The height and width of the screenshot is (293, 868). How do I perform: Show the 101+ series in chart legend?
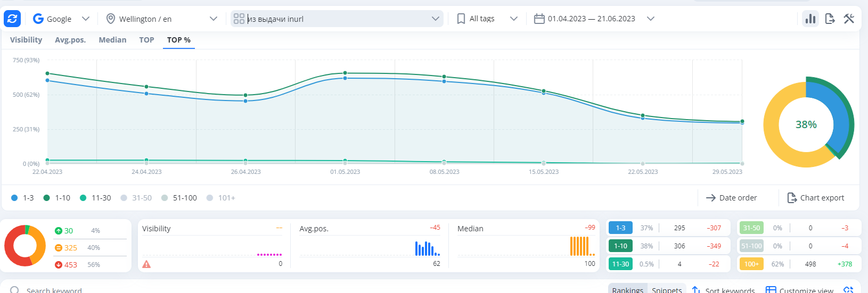221,198
